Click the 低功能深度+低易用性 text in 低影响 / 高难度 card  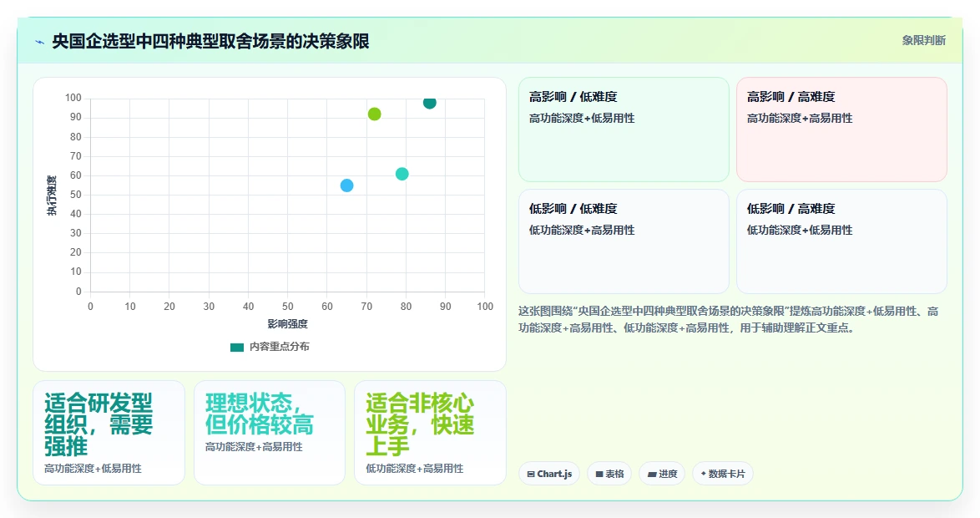(x=800, y=231)
